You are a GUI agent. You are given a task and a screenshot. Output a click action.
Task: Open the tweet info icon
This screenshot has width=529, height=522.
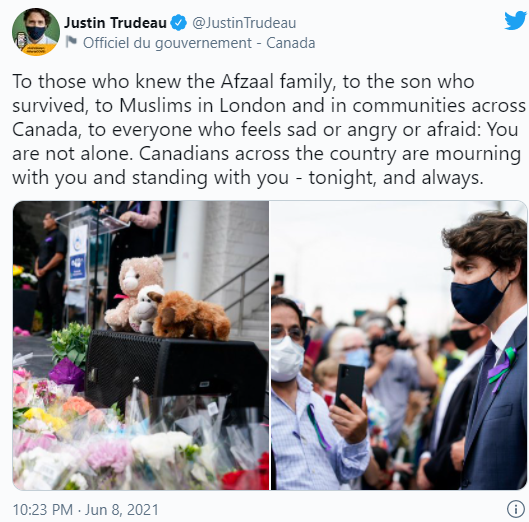516,509
